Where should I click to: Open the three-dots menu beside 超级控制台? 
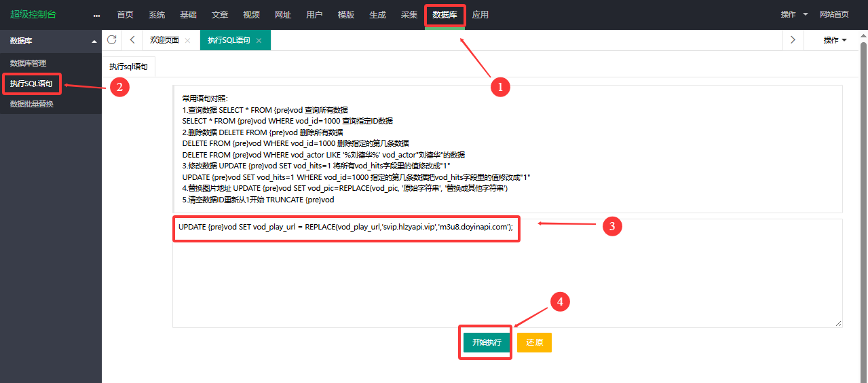(96, 15)
